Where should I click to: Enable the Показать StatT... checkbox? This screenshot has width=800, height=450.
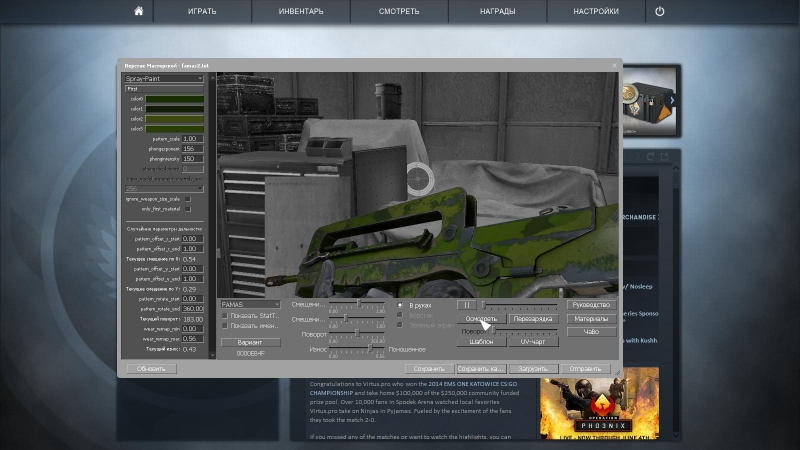click(x=224, y=316)
